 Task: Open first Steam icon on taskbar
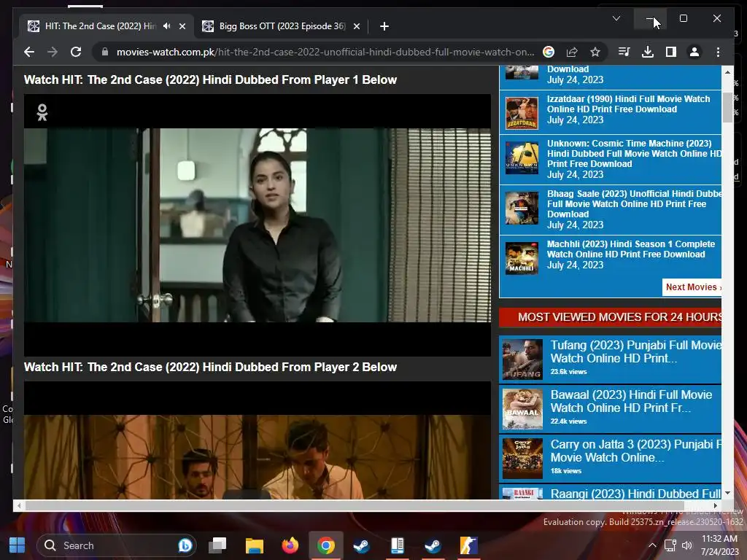click(362, 545)
